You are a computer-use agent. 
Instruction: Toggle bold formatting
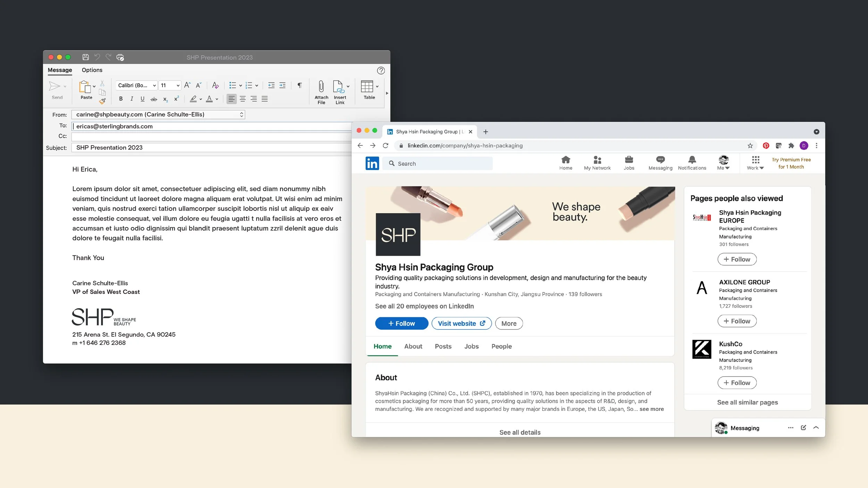(121, 99)
